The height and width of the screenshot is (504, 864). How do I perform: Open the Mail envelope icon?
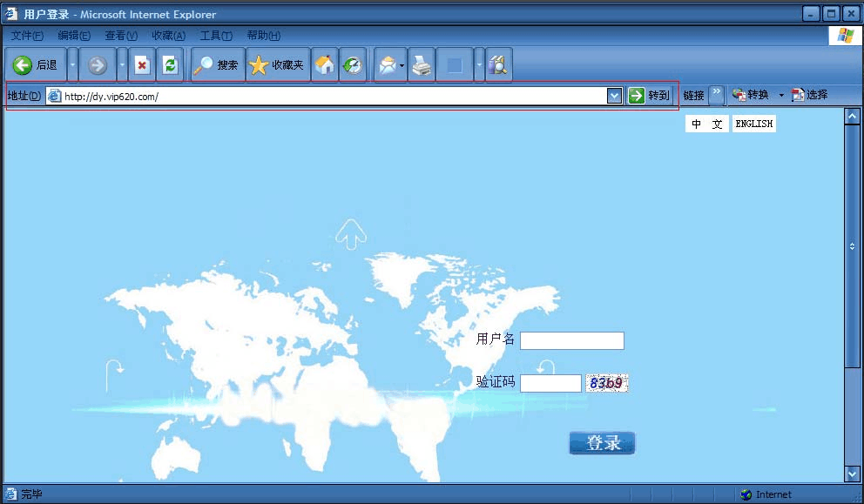point(387,65)
